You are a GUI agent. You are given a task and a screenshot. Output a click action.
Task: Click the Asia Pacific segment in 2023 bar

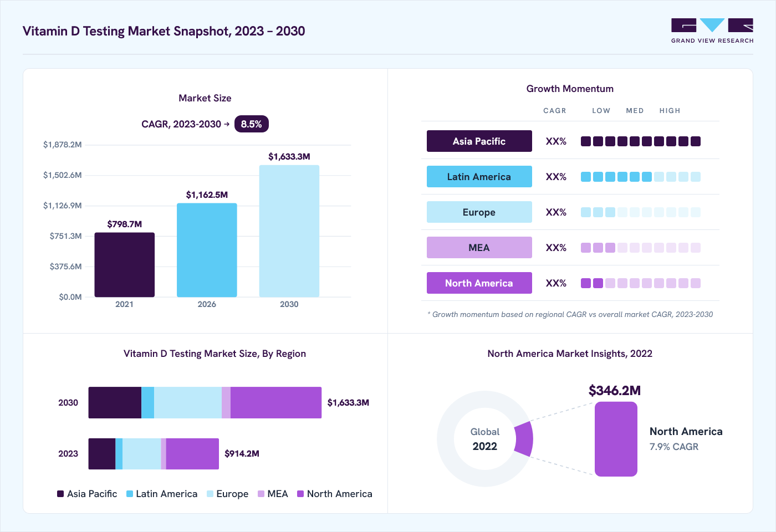102,454
